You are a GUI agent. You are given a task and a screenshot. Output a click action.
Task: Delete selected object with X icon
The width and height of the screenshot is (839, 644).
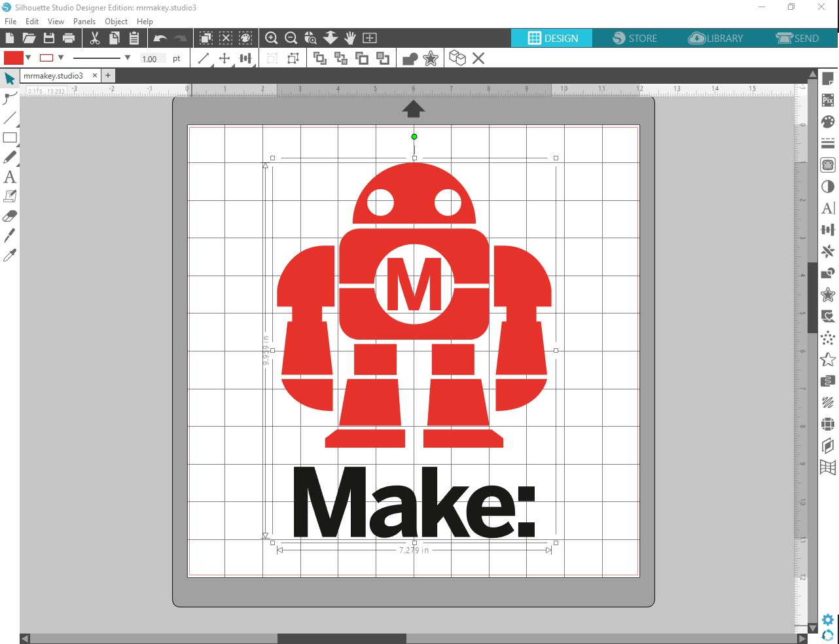click(478, 59)
